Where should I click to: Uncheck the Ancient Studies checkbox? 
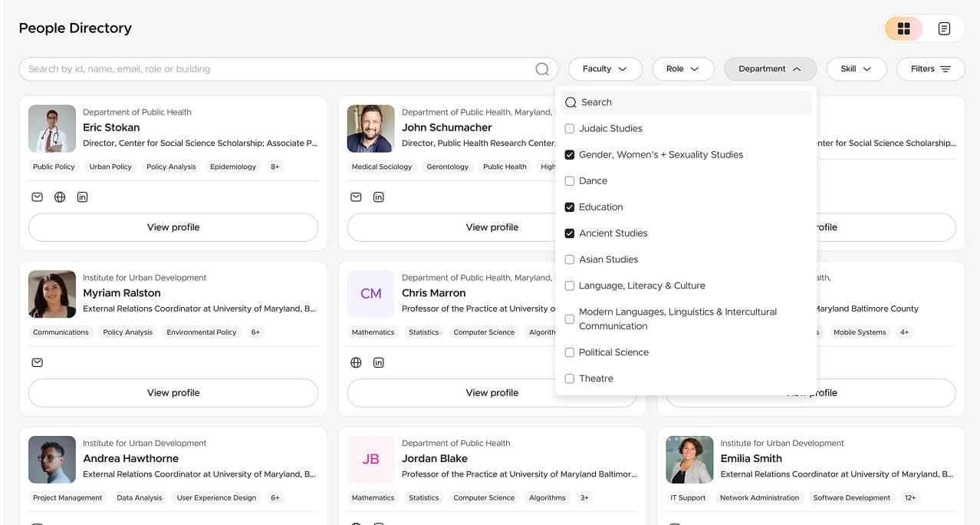coord(570,233)
